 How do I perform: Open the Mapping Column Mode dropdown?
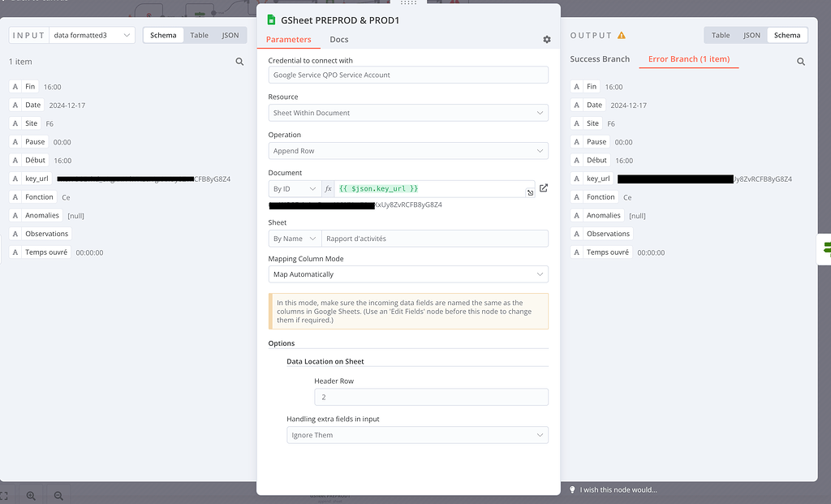pyautogui.click(x=408, y=274)
